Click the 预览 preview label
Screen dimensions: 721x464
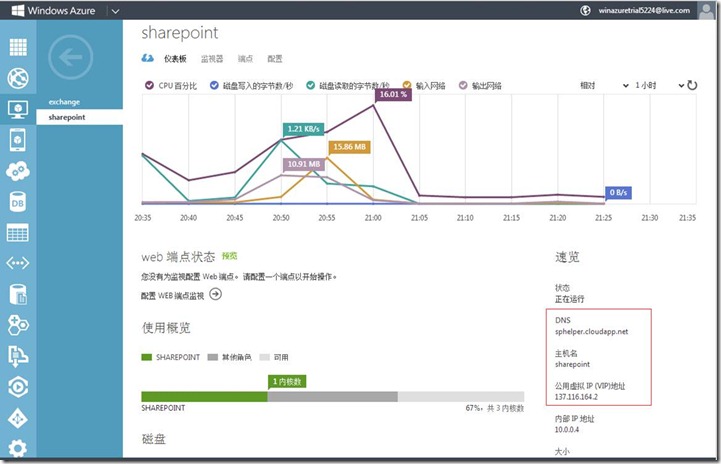pyautogui.click(x=229, y=256)
